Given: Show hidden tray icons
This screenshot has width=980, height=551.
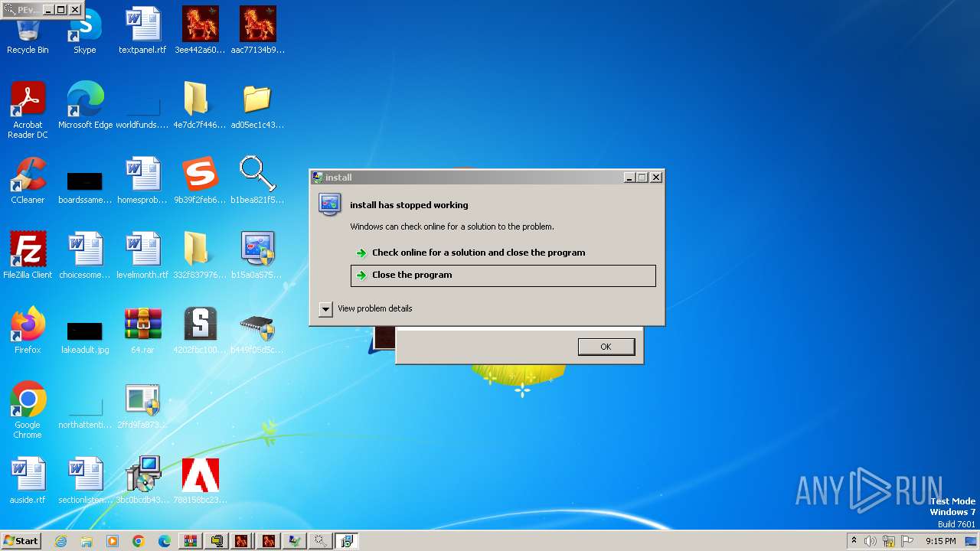Looking at the screenshot, I should (x=854, y=541).
